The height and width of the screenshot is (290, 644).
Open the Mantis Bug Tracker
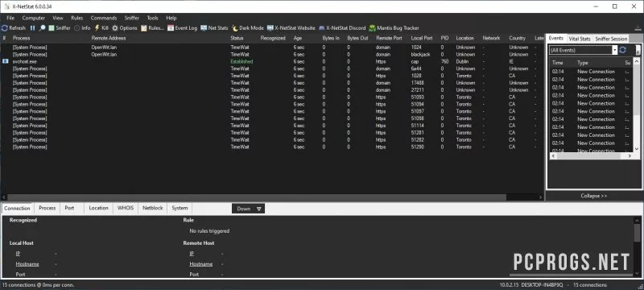tap(394, 28)
